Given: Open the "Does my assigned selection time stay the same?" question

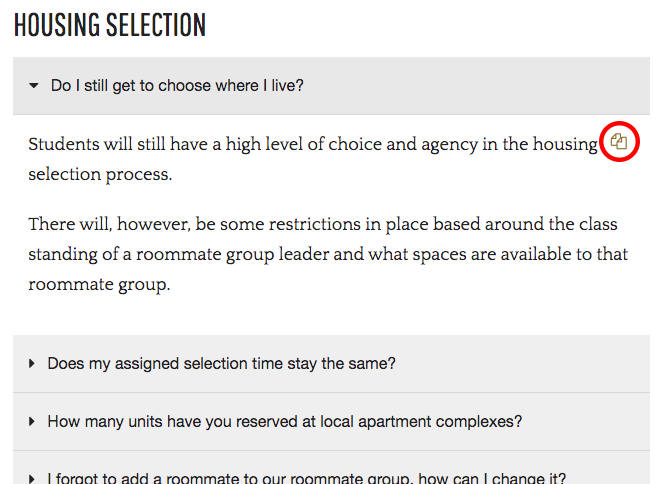Looking at the screenshot, I should pos(221,364).
